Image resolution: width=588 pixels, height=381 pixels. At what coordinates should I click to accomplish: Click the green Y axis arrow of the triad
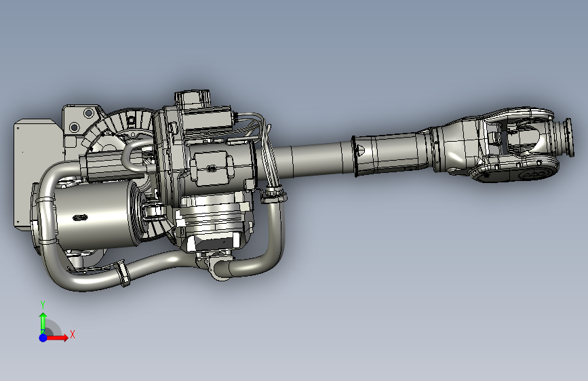pyautogui.click(x=43, y=324)
